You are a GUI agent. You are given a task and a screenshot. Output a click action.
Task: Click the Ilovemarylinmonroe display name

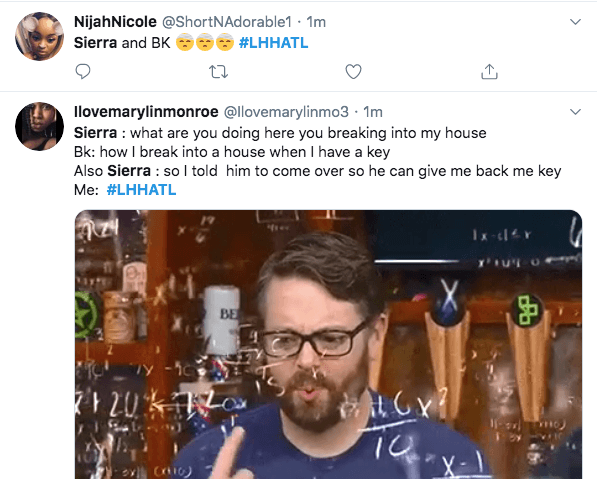tap(146, 112)
